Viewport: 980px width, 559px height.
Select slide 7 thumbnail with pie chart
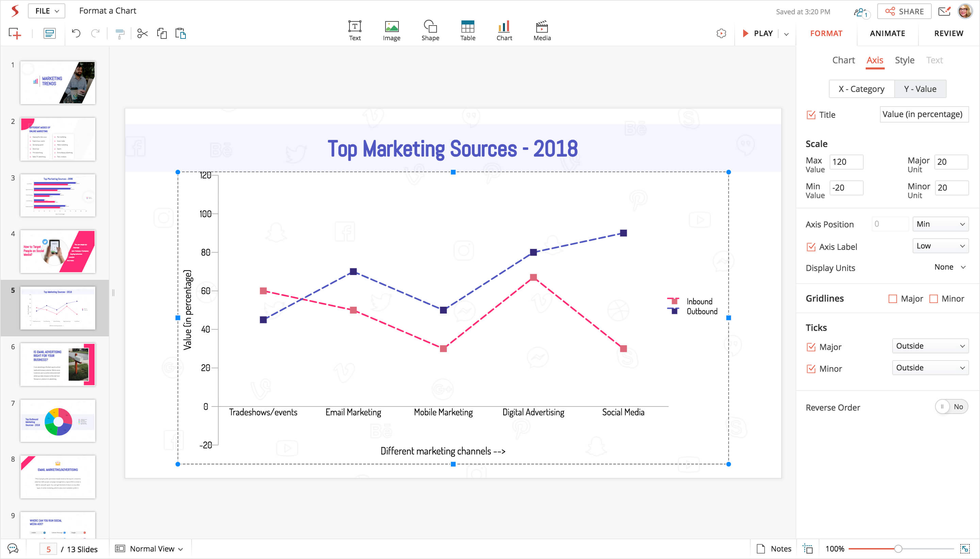[58, 421]
